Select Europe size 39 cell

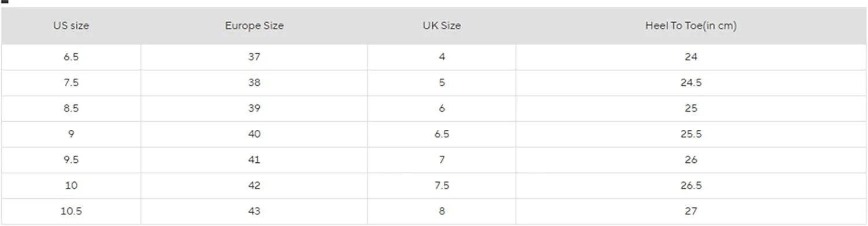pos(254,108)
